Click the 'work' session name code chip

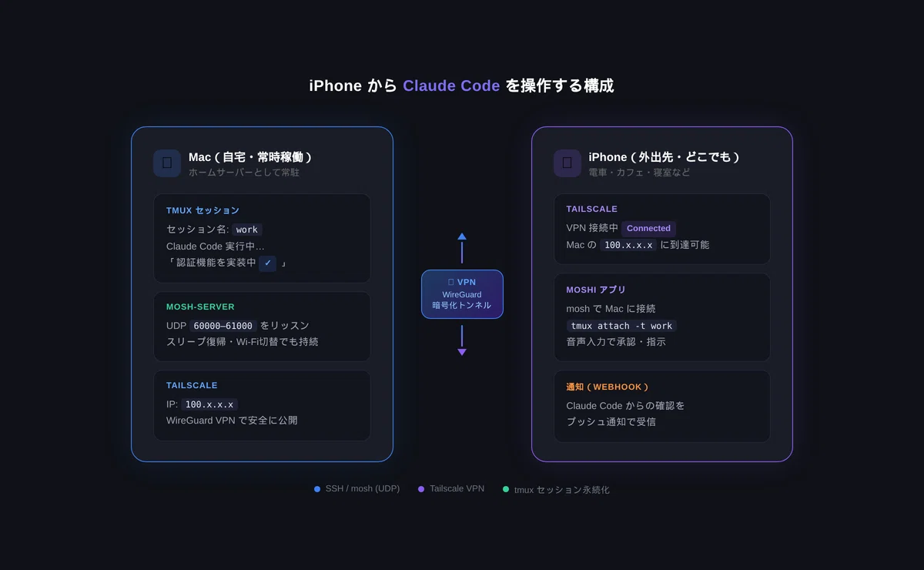[x=247, y=230]
